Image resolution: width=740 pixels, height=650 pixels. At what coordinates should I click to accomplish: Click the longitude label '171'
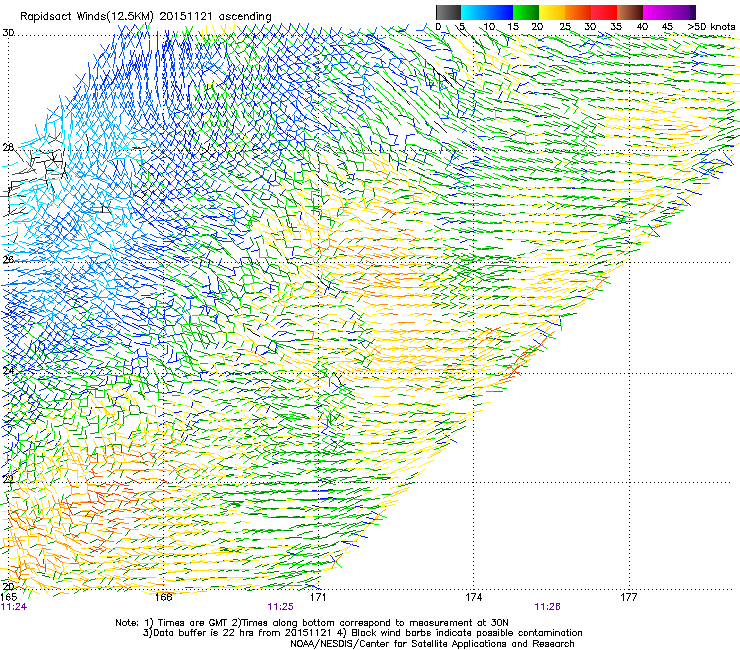click(318, 597)
